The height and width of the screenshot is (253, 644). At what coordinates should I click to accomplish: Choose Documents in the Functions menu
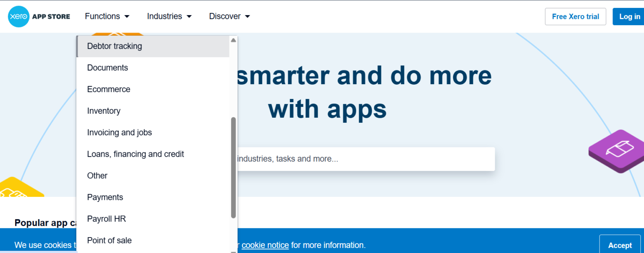(107, 68)
